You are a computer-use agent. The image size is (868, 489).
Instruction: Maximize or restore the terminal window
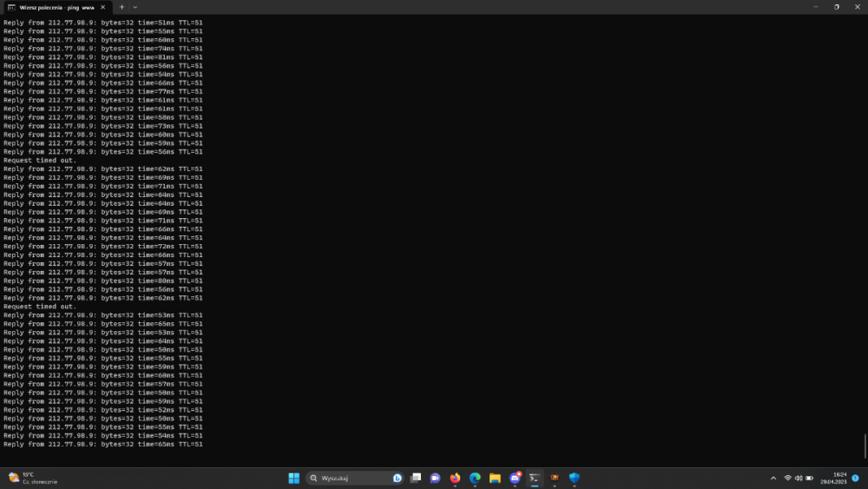[836, 7]
